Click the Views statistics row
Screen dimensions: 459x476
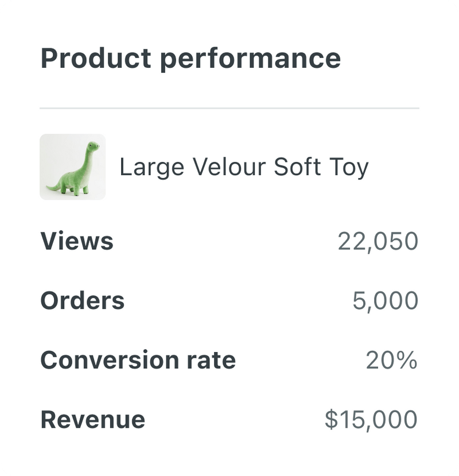point(229,242)
